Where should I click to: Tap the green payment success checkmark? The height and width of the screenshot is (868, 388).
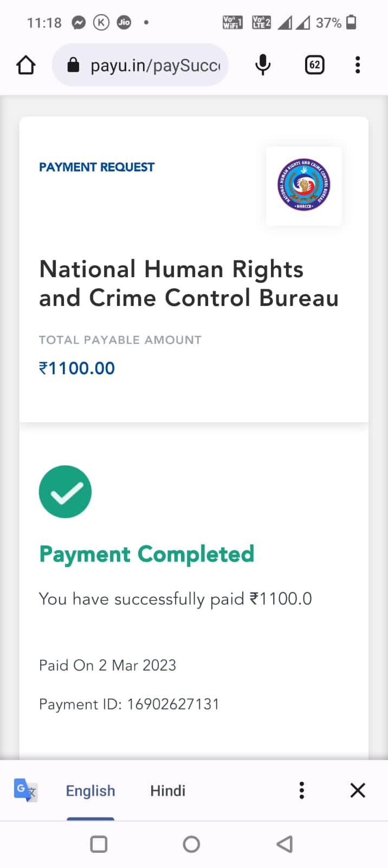(65, 492)
